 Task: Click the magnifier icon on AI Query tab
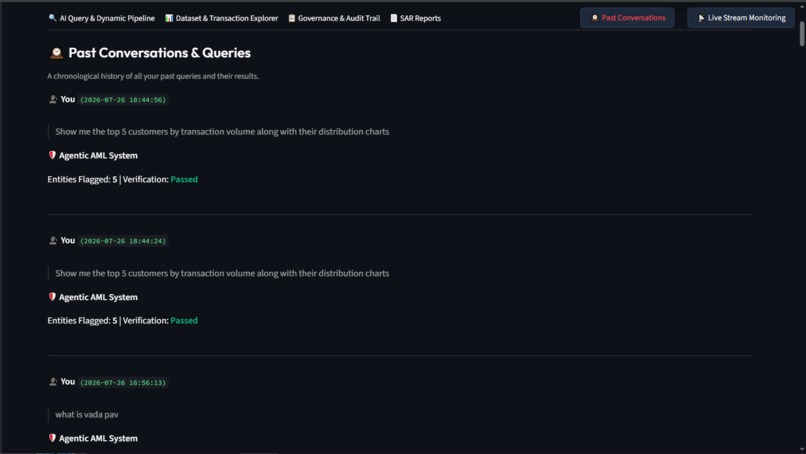pos(52,18)
